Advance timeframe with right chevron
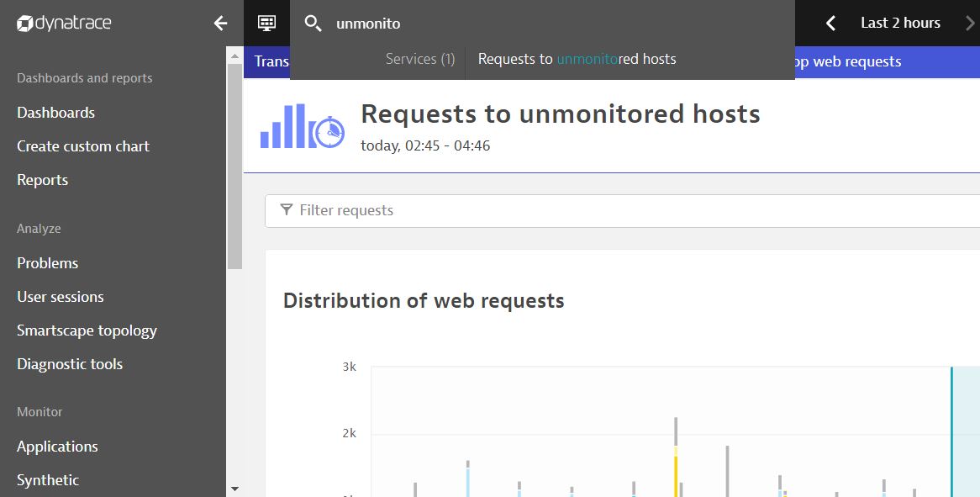 pyautogui.click(x=970, y=23)
